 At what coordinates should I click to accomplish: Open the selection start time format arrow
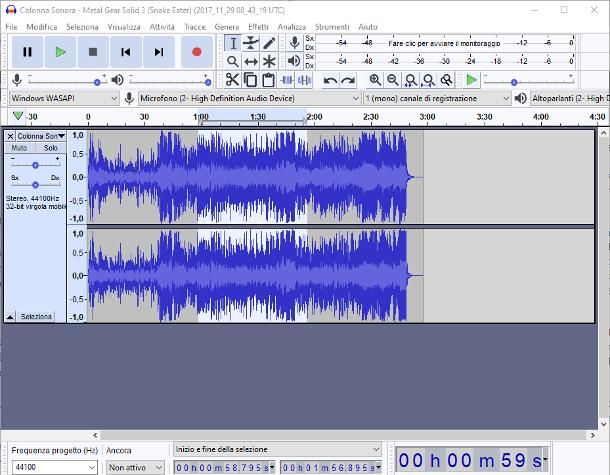pos(272,467)
